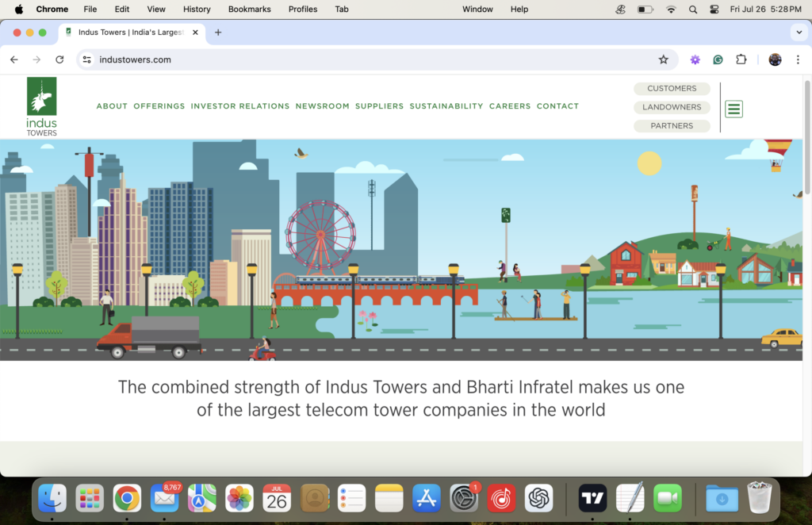Screen dimensions: 812x525
Task: Open the View menu
Action: click(156, 10)
